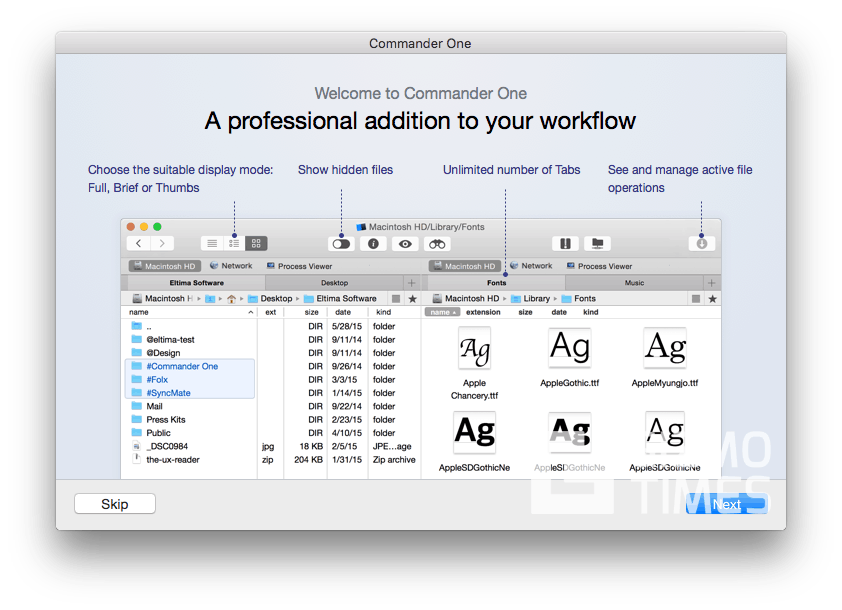The height and width of the screenshot is (610, 842).
Task: Click the Next button
Action: click(727, 504)
